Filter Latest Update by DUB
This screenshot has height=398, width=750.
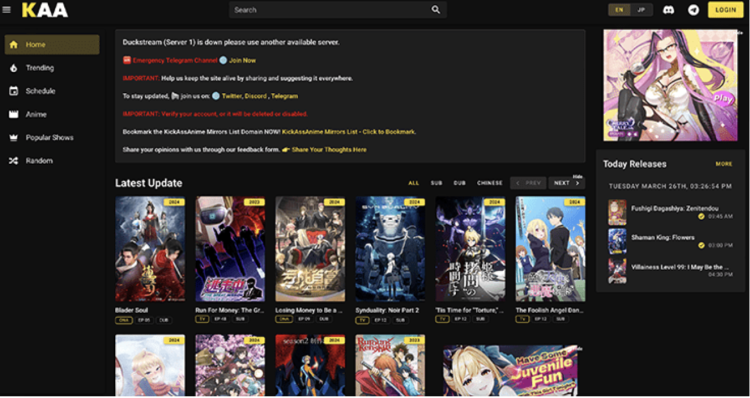tap(460, 183)
